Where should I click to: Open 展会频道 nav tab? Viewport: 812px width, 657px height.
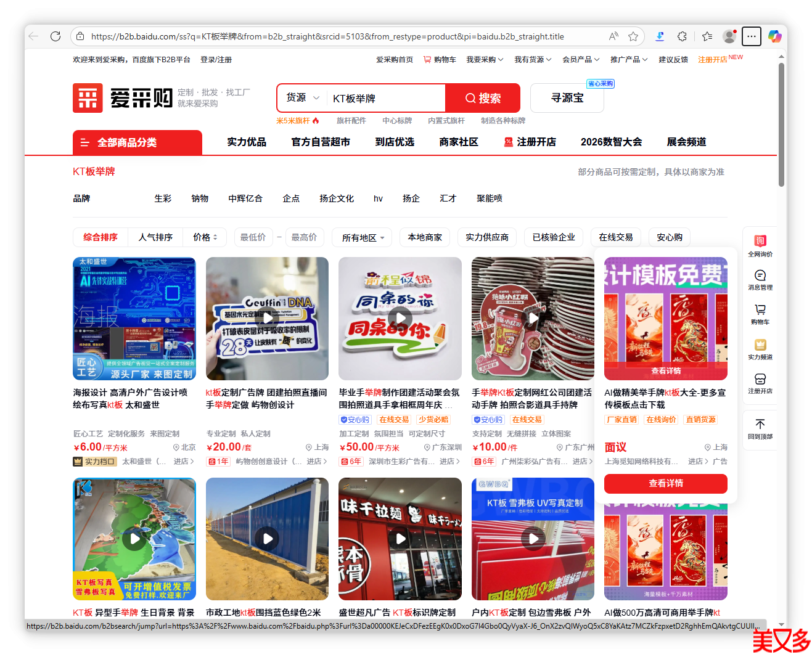pyautogui.click(x=686, y=142)
